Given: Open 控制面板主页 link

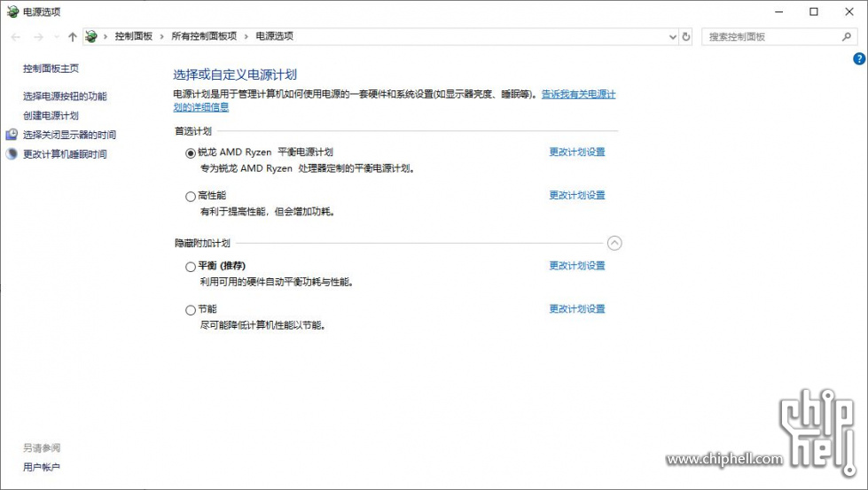Looking at the screenshot, I should pos(51,68).
